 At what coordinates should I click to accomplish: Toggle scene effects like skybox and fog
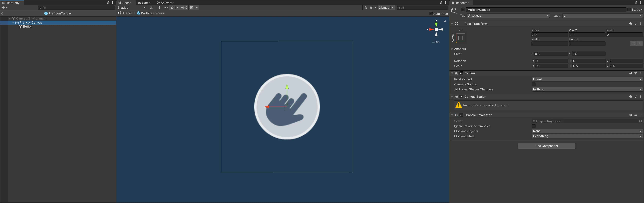pos(172,8)
